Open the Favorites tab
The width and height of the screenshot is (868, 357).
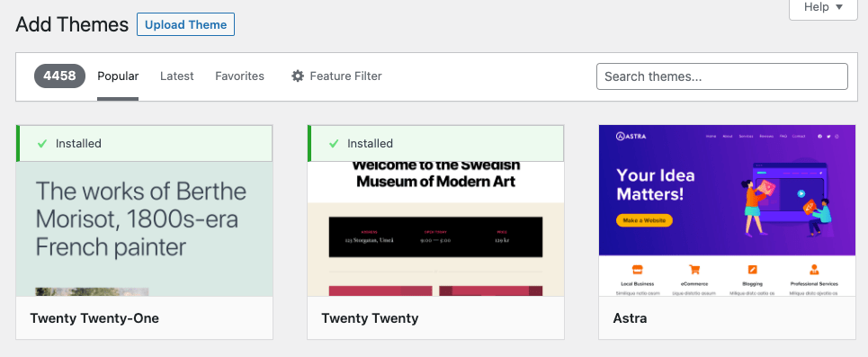click(239, 76)
